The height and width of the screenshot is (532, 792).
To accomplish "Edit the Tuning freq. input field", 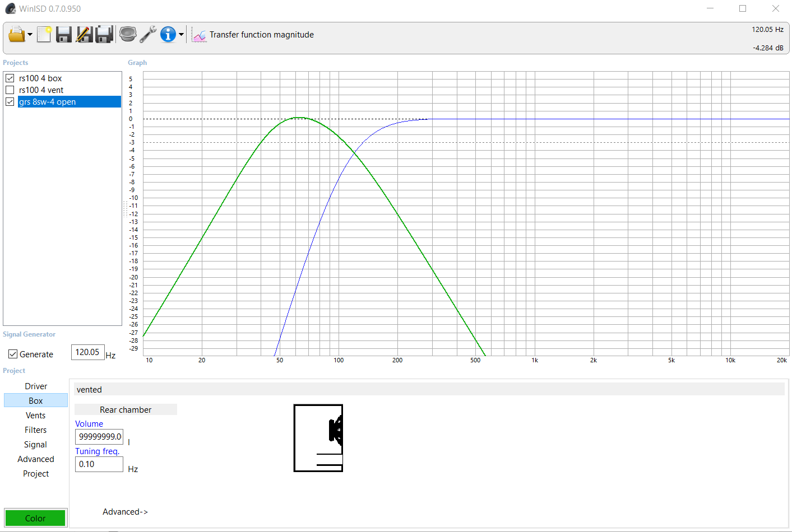I will tap(99, 464).
